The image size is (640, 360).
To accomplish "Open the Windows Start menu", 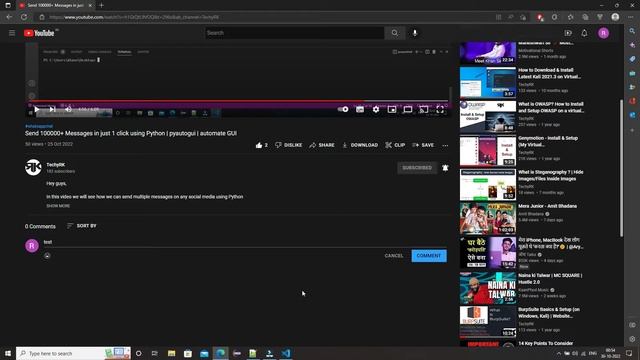I will [x=8, y=353].
